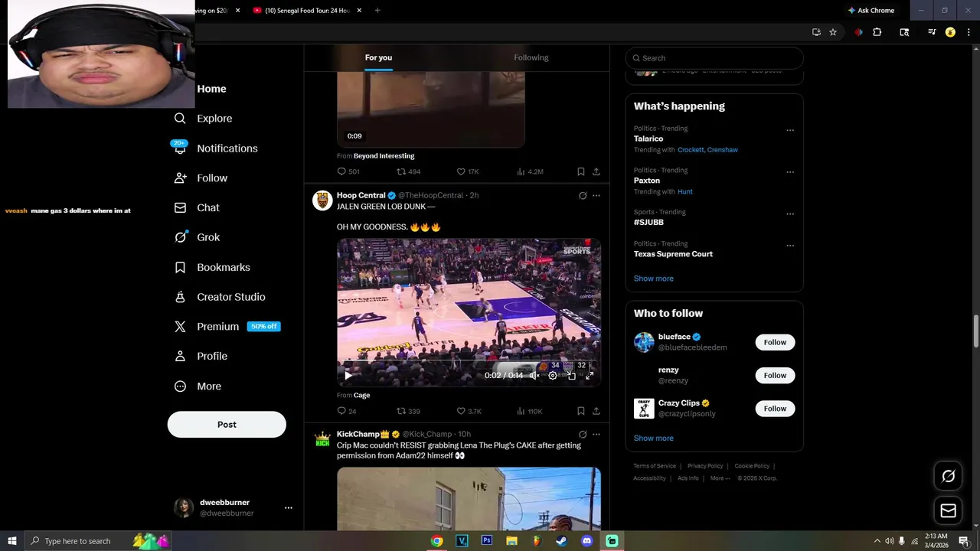This screenshot has width=980, height=551.
Task: Show more trends under What's happening
Action: coord(654,279)
